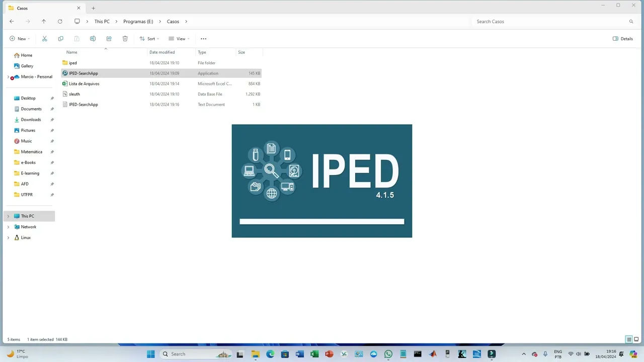Go back with the left arrow

(12, 22)
